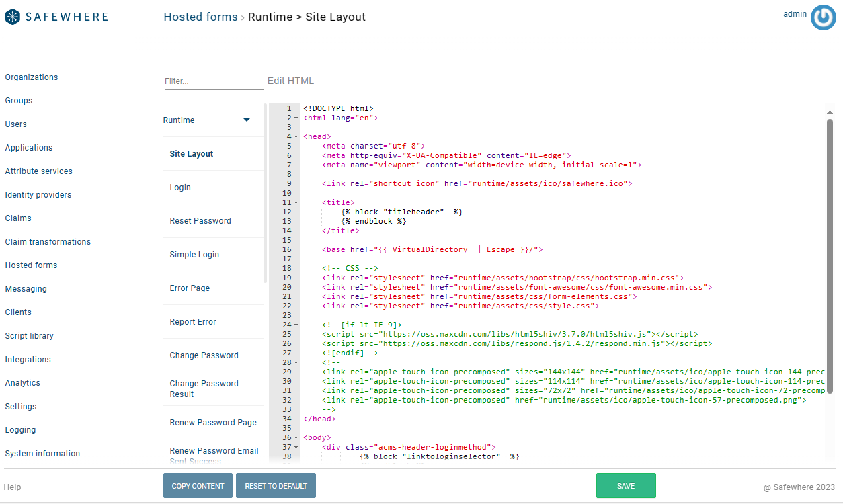
Task: Open Identity providers in sidebar
Action: point(38,195)
